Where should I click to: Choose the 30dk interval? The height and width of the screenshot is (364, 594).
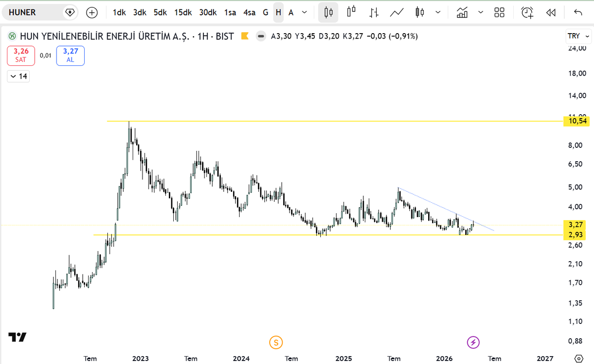208,12
